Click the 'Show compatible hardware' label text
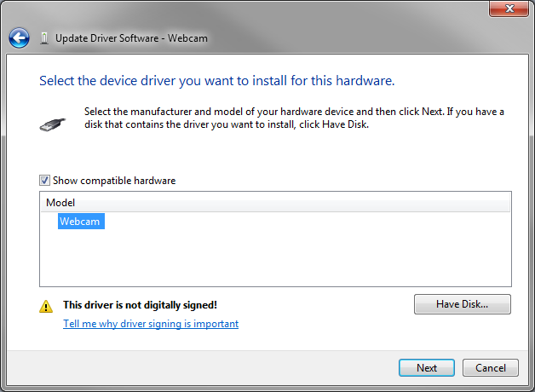The width and height of the screenshot is (535, 392). [113, 181]
